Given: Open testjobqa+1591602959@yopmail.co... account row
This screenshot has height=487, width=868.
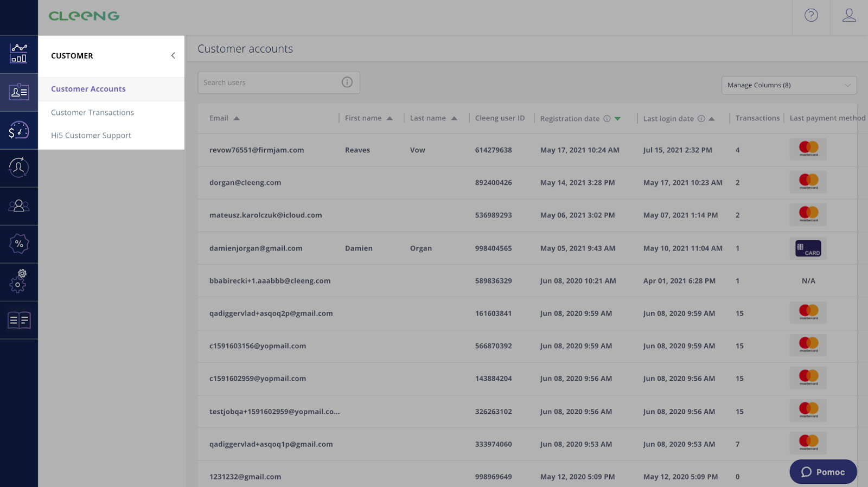Looking at the screenshot, I should (x=527, y=412).
